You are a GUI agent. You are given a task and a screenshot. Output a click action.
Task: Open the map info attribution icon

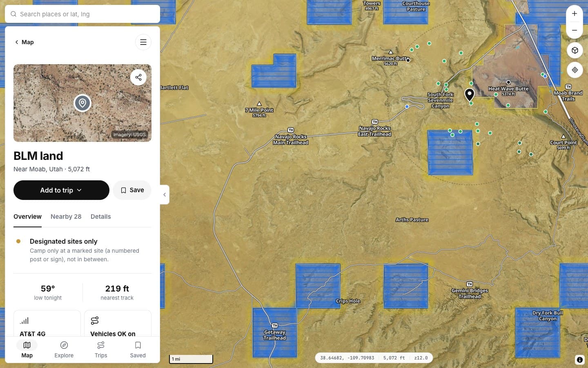pos(579,360)
